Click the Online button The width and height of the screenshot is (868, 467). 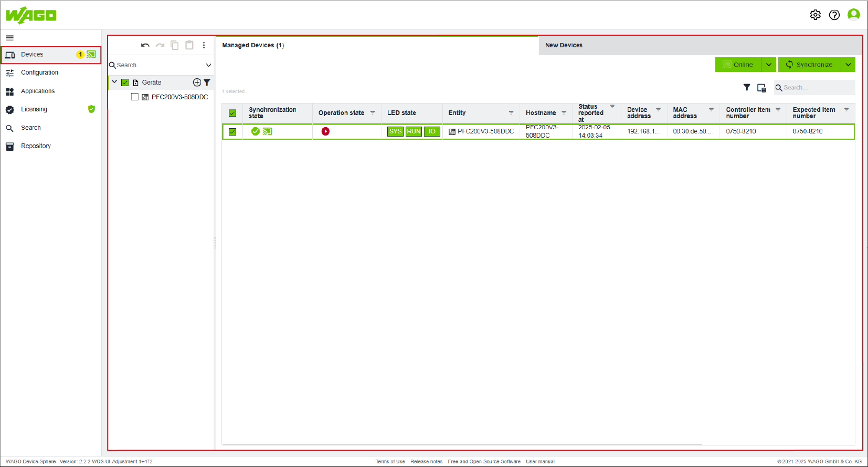[x=738, y=65]
